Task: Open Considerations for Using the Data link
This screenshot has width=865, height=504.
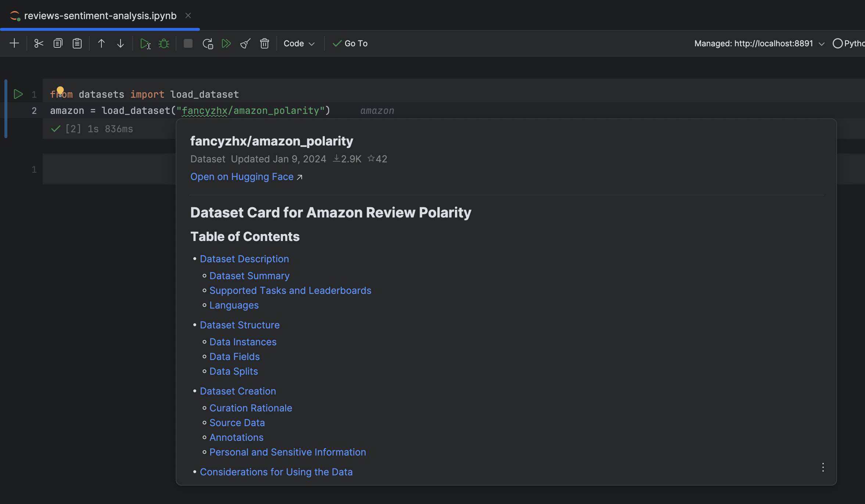Action: (x=276, y=472)
